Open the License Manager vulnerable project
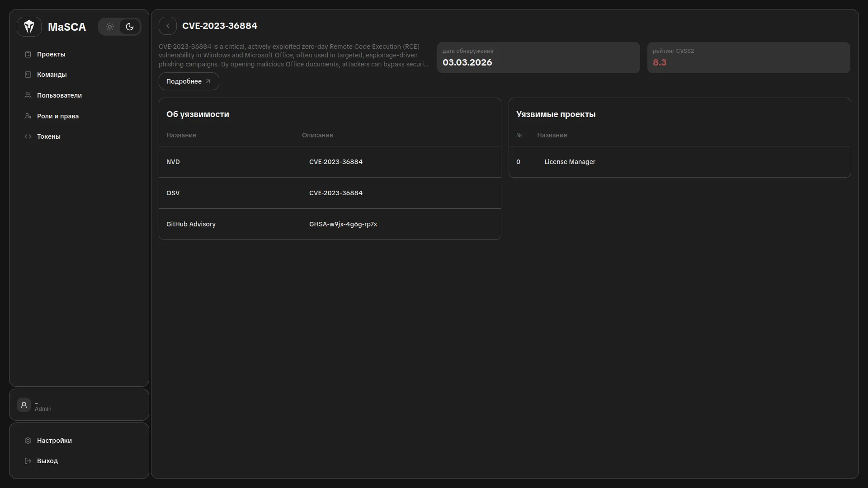Image resolution: width=868 pixels, height=488 pixels. click(569, 162)
